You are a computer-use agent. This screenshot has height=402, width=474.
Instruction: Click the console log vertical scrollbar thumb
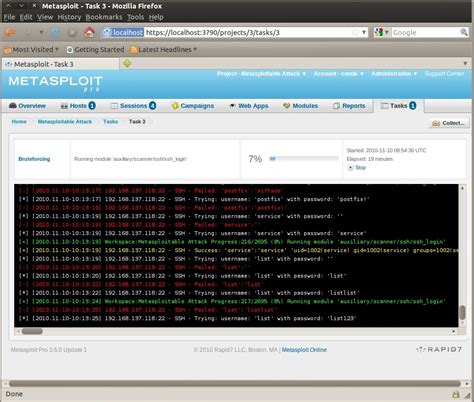coord(462,312)
